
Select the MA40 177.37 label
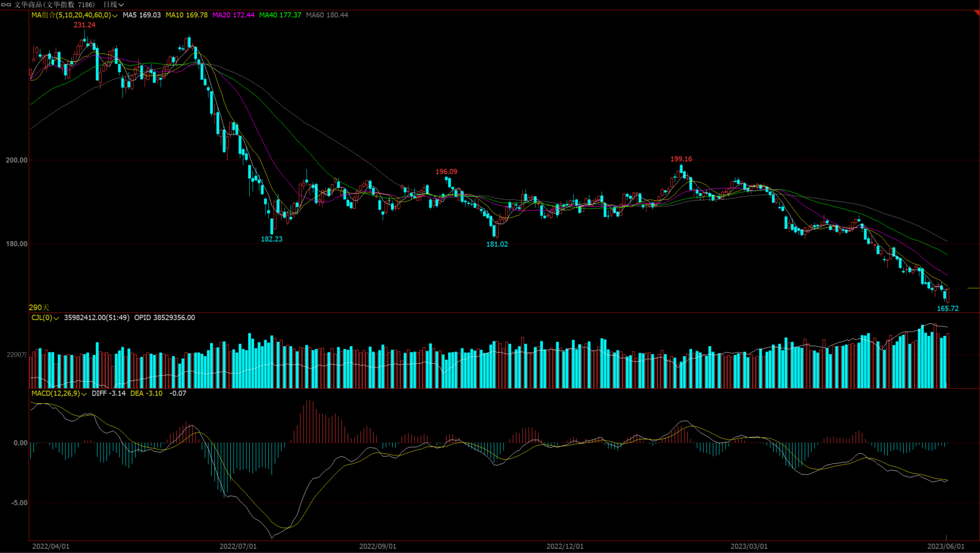280,15
